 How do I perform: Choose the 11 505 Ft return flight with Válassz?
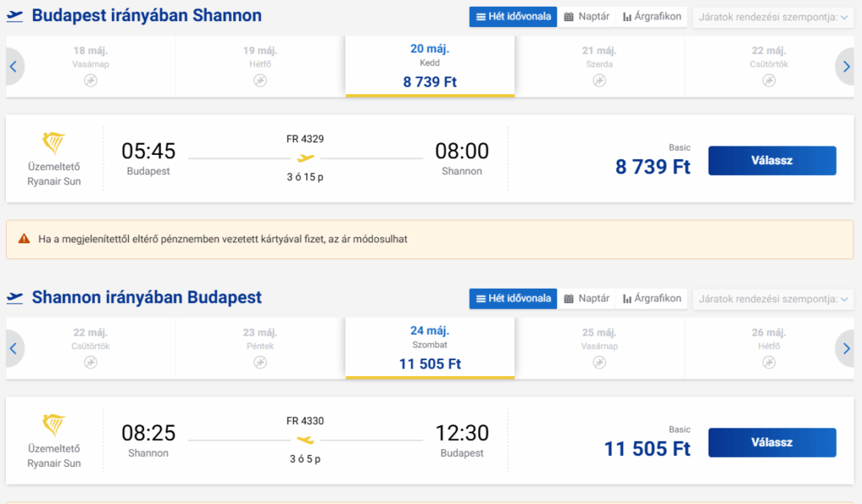tap(772, 443)
